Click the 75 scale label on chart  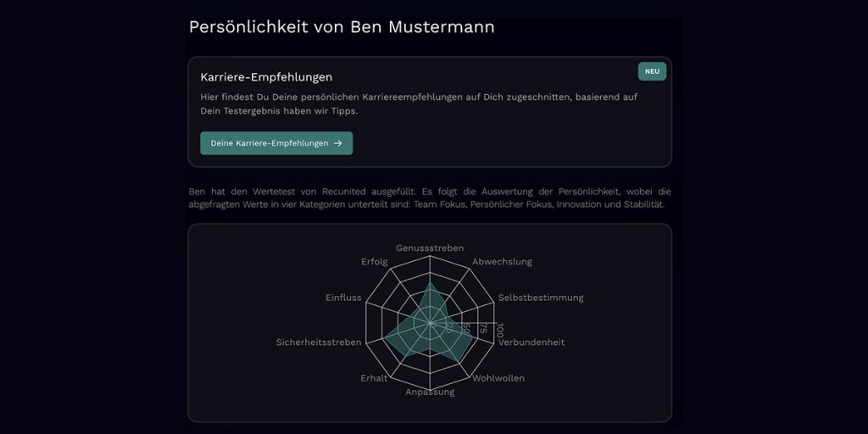coord(482,328)
